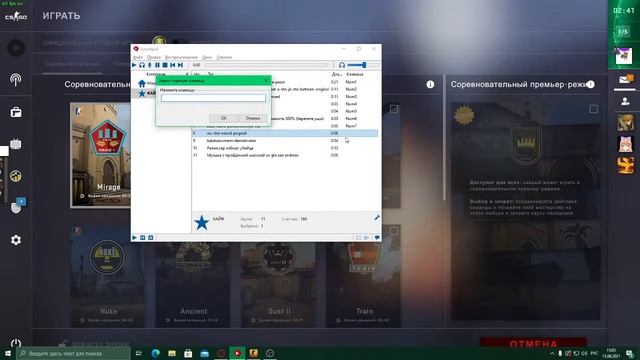Open the Воспроизведение menu in Soundpad
640x360 pixels.
181,57
